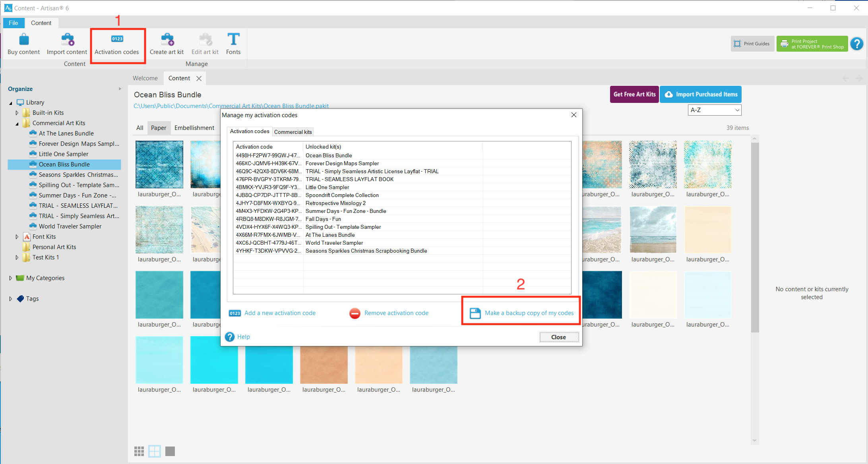The width and height of the screenshot is (868, 464).
Task: Select the dark blue crosshatch paper thumbnail
Action: coord(159,164)
